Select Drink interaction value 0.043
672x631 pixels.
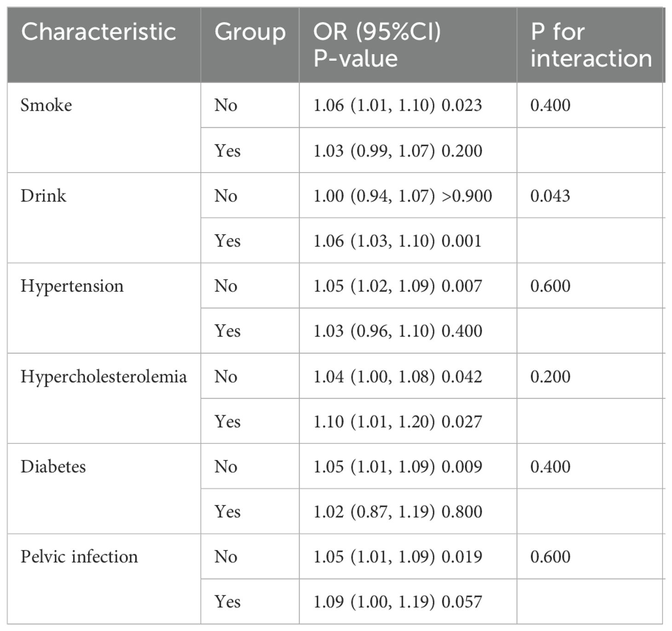coord(550,196)
